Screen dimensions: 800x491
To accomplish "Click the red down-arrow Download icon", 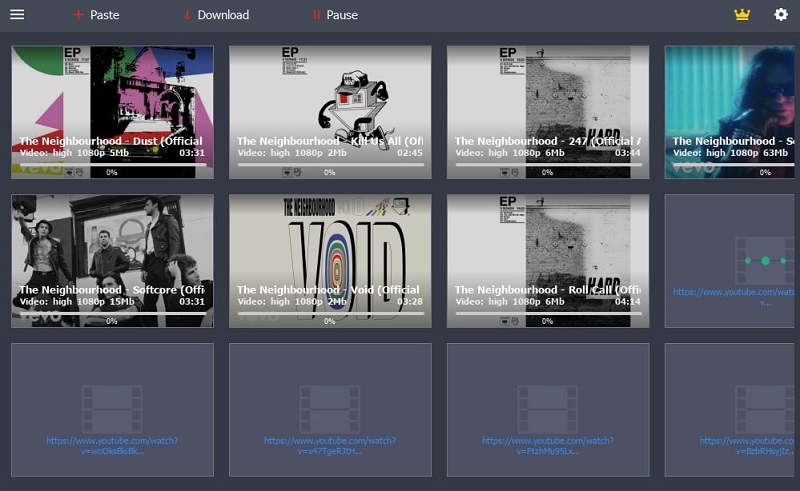I will pyautogui.click(x=187, y=15).
